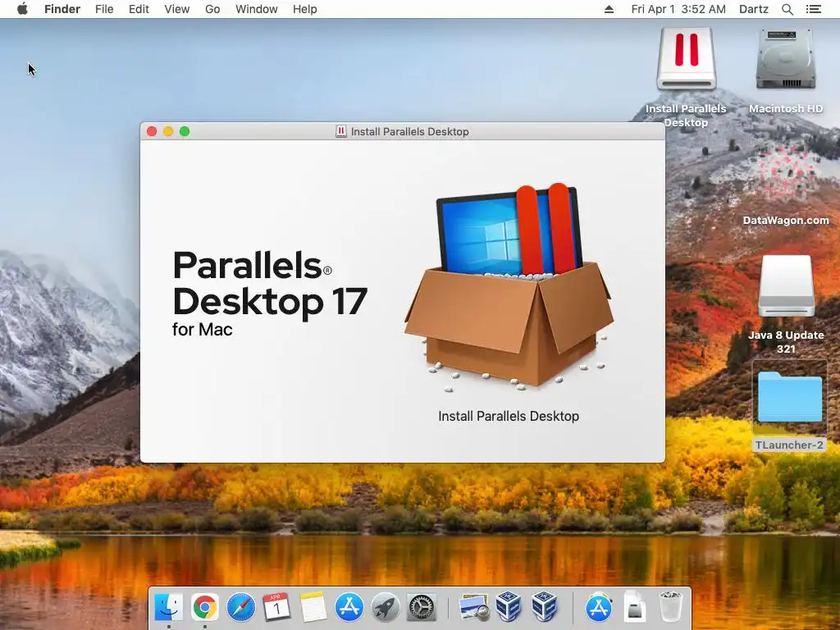This screenshot has width=840, height=630.
Task: Open the Dartz user menu
Action: pyautogui.click(x=754, y=9)
